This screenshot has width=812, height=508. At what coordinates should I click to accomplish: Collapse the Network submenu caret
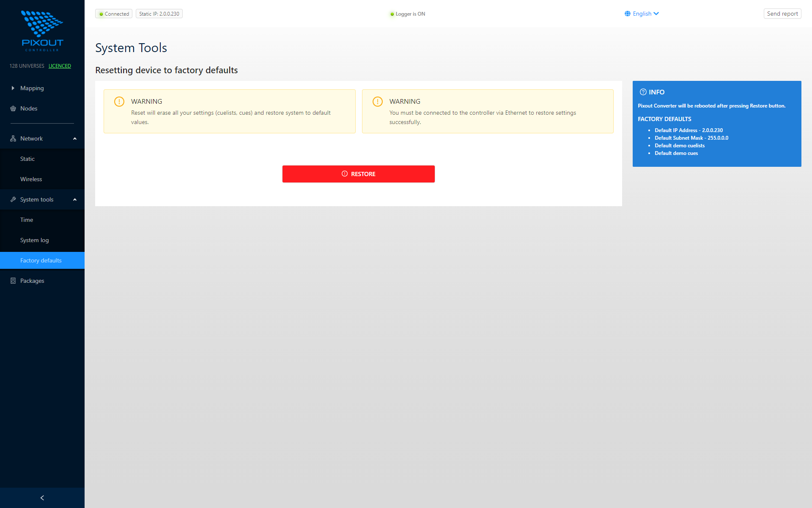tap(75, 138)
